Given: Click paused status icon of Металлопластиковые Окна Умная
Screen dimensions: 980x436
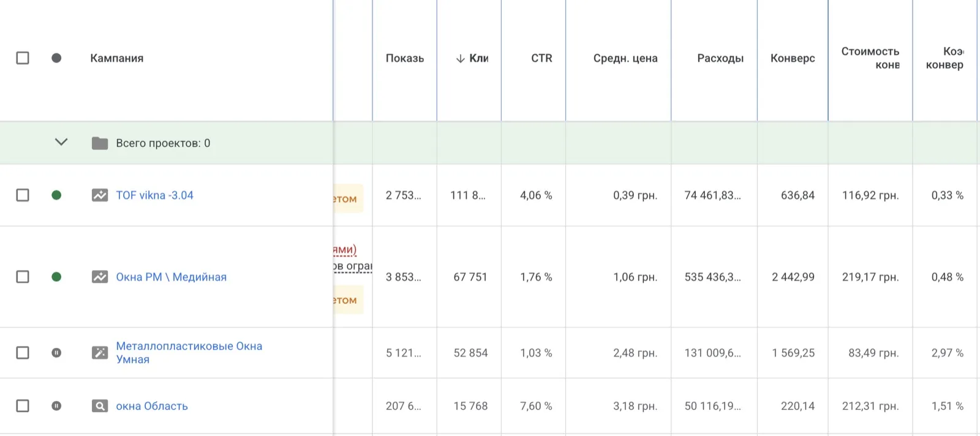Looking at the screenshot, I should [56, 353].
